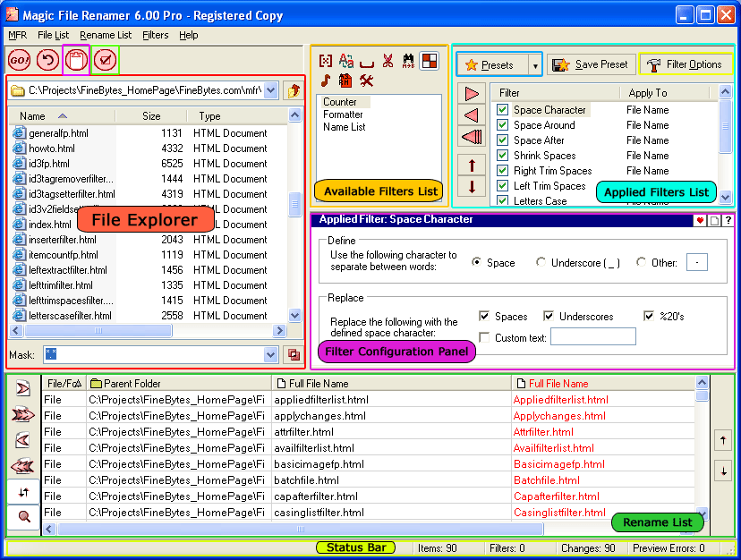The image size is (741, 560).
Task: Select the crossed tools filter category
Action: (x=367, y=81)
